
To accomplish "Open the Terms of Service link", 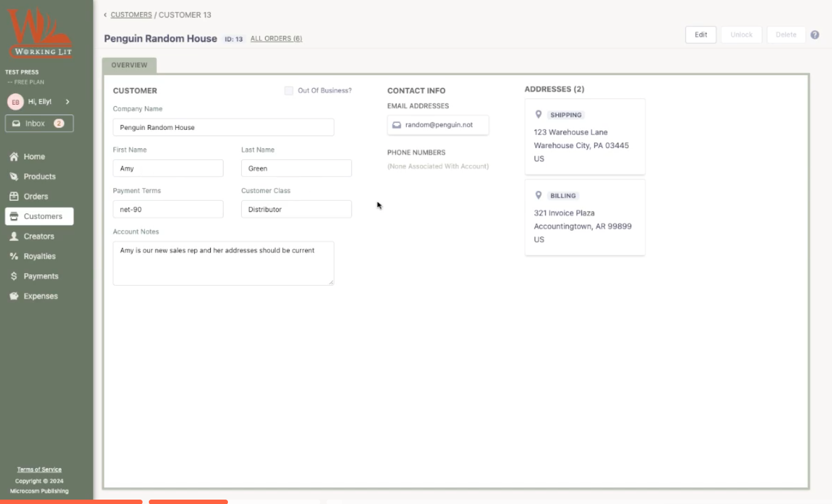I will point(39,469).
